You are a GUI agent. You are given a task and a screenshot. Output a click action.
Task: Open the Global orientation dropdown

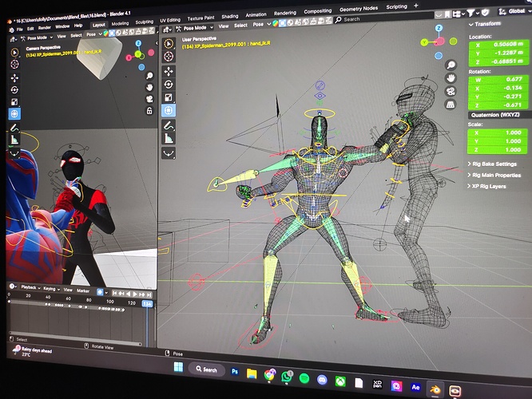click(x=515, y=11)
